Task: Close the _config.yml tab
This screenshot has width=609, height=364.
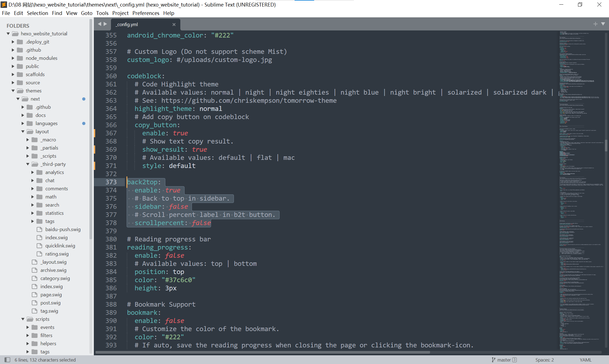Action: tap(174, 24)
